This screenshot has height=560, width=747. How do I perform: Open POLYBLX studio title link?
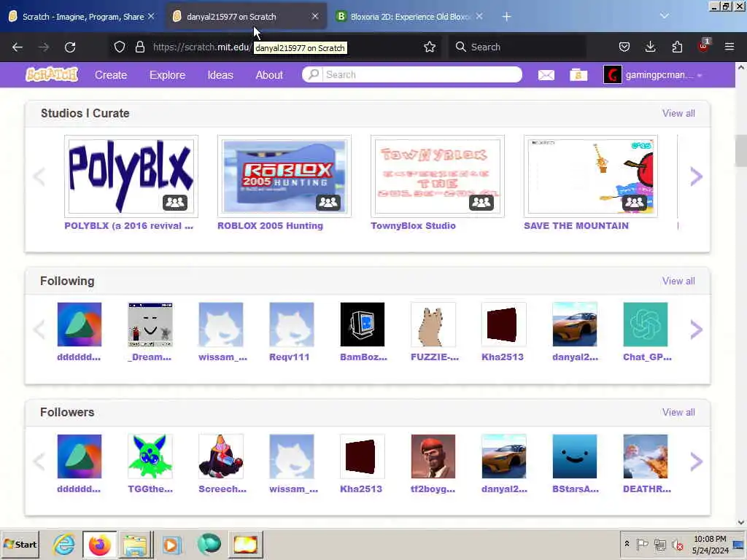click(x=128, y=226)
